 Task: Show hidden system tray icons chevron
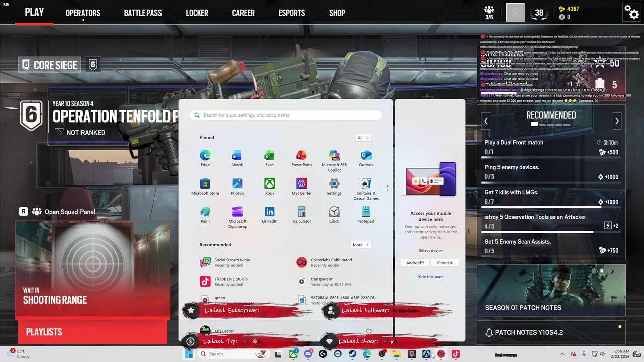click(x=562, y=354)
